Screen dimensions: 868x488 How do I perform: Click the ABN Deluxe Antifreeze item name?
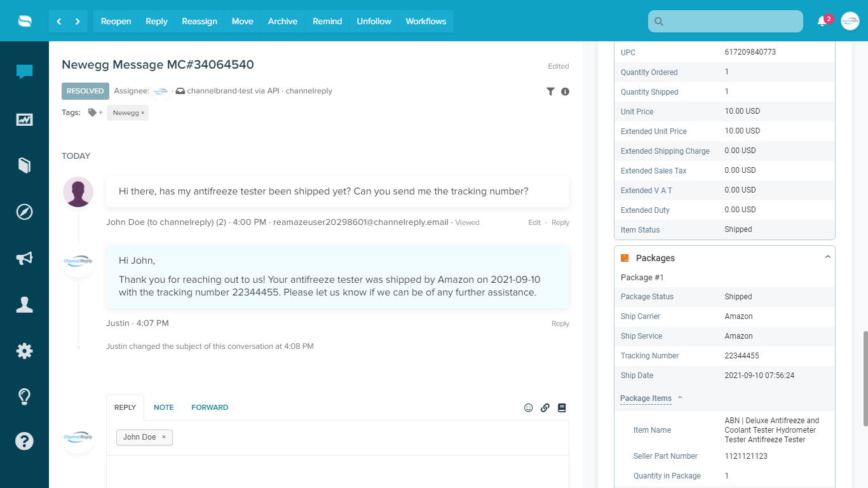(772, 430)
